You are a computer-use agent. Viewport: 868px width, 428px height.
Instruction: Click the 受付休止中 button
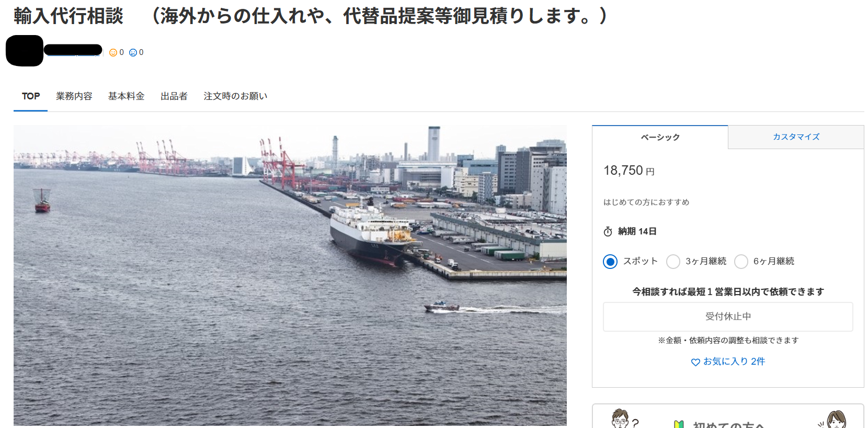coord(728,317)
